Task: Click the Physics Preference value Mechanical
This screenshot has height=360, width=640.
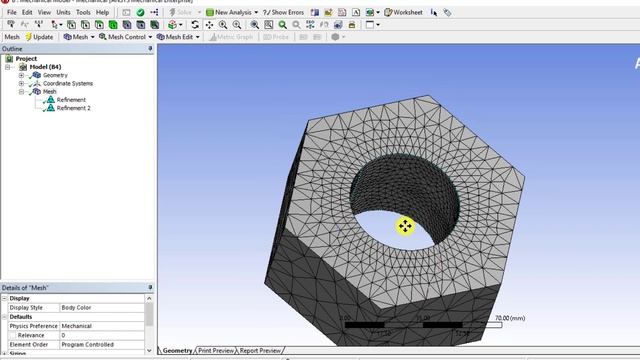Action: click(102, 326)
